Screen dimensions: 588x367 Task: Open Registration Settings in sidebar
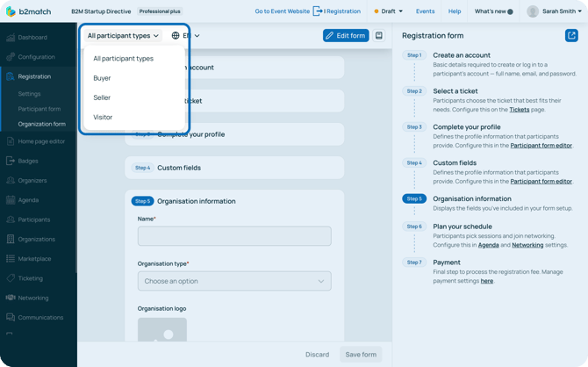(x=29, y=94)
